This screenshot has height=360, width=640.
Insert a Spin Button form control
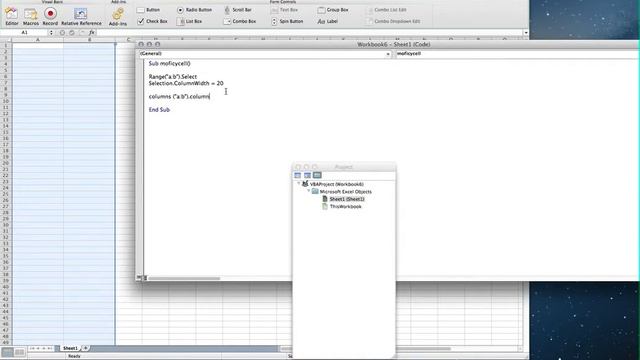(x=287, y=21)
